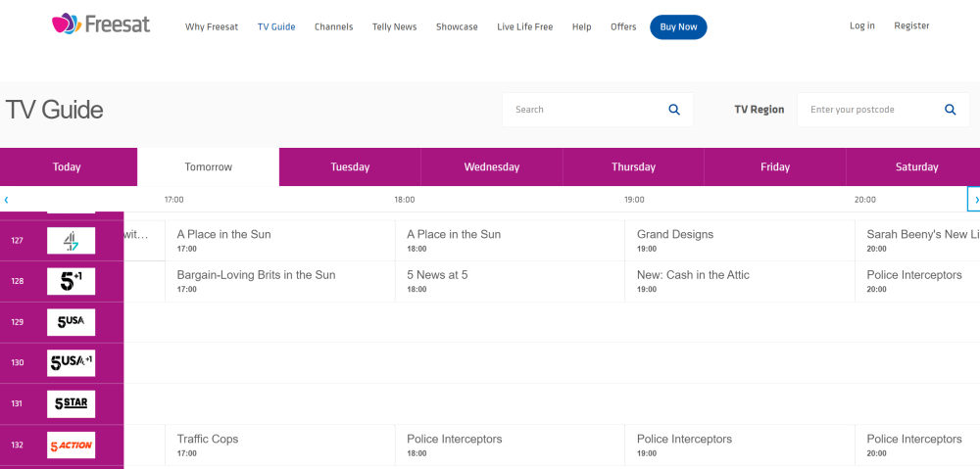Open the 5USA+1 channel logo
The height and width of the screenshot is (469, 980).
72,363
